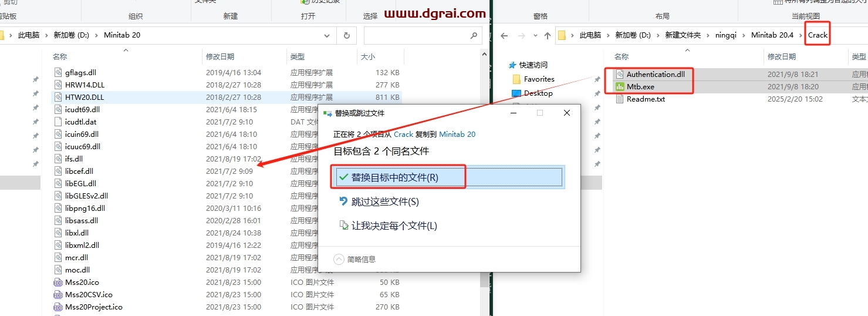The width and height of the screenshot is (868, 316).
Task: Expand chevron after Minitab 20.4 in address bar
Action: tap(801, 35)
